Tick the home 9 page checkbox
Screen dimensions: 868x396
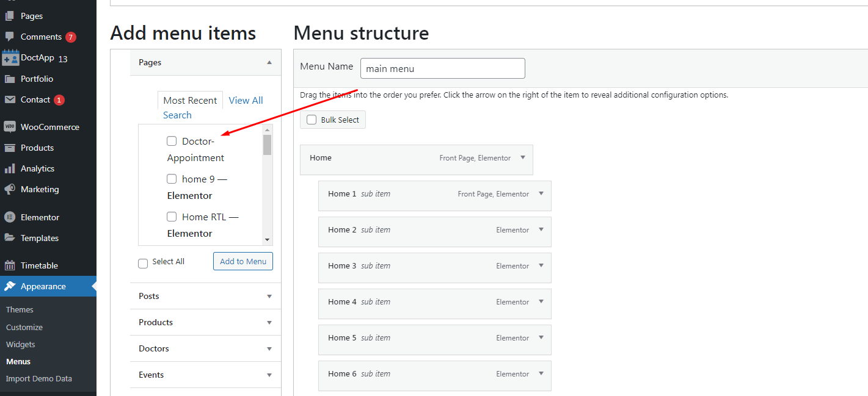pyautogui.click(x=172, y=179)
